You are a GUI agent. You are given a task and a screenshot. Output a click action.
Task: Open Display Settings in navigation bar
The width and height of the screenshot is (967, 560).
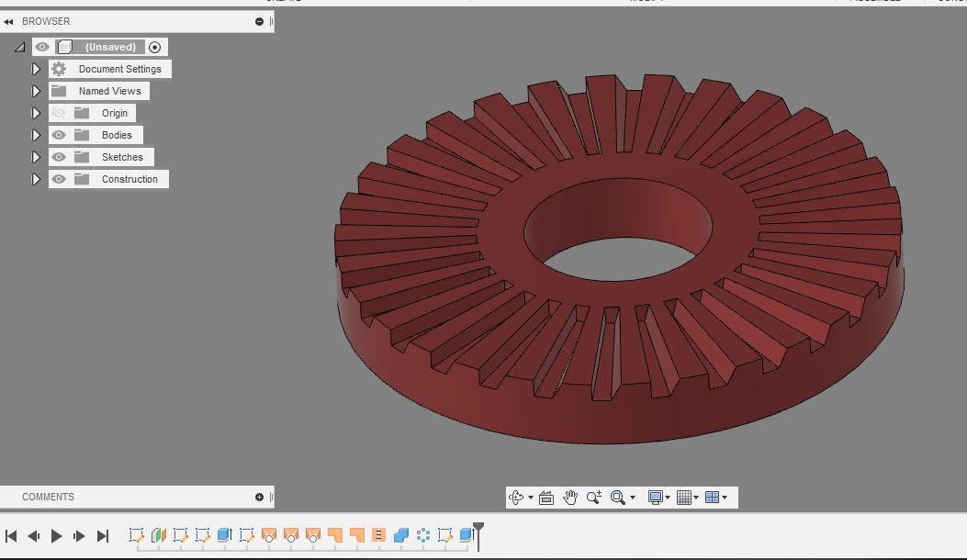tap(657, 497)
